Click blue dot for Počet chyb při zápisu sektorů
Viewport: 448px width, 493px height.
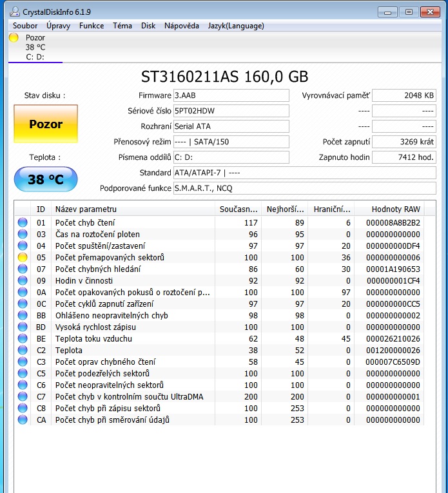coord(23,408)
